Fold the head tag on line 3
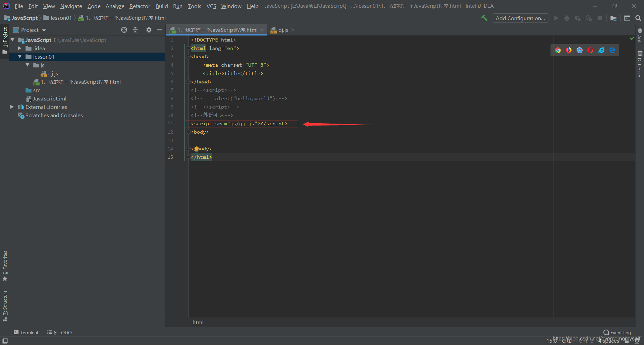Viewport: 644px width, 345px height. coord(188,57)
